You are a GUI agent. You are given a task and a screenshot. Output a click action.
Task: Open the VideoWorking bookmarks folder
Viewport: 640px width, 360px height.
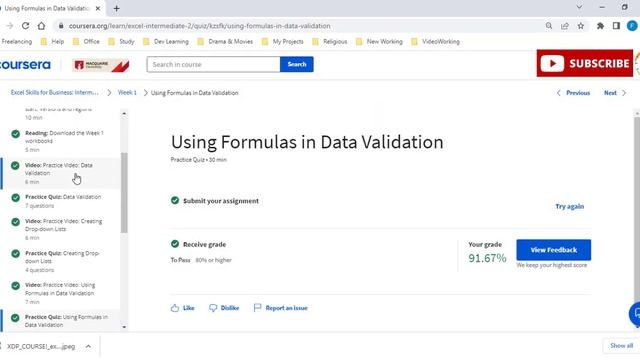436,42
